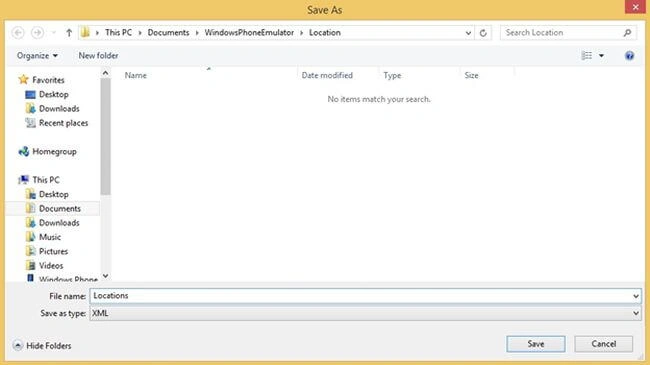Screen dimensions: 650x365
Task: Click the navigation pane scroll down arrow
Action: [105, 276]
